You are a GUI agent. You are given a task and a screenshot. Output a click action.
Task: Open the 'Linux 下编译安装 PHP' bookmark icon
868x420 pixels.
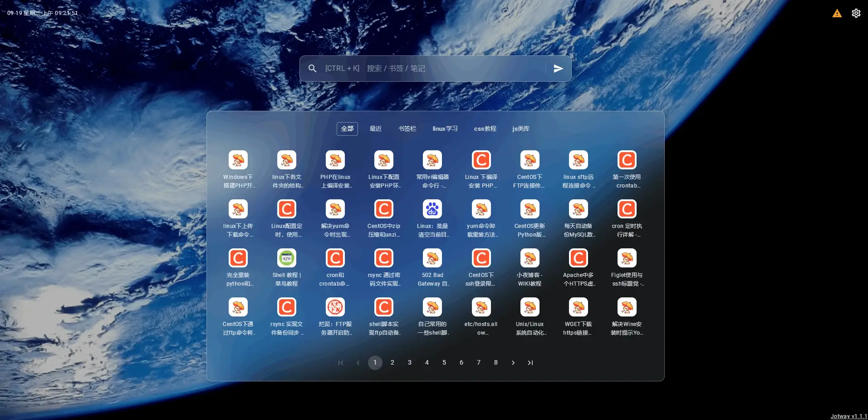pyautogui.click(x=481, y=160)
